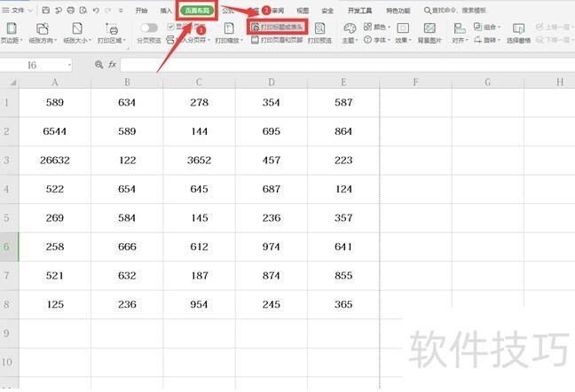Switch to the 特色功能 Special Features tab
575x392 pixels.
tap(398, 11)
